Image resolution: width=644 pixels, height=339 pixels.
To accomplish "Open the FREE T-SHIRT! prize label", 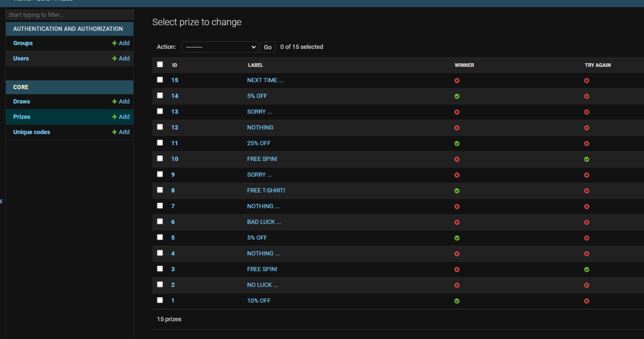I will (x=266, y=190).
